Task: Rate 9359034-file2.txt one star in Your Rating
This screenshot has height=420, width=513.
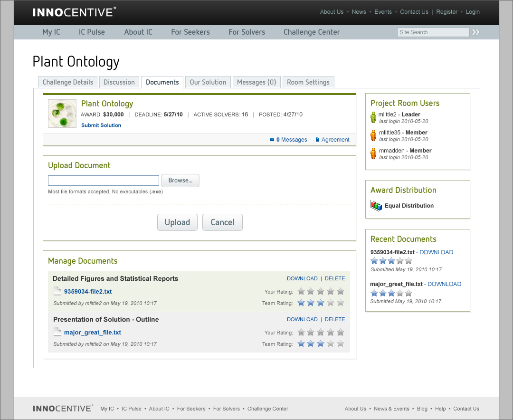Action: click(x=301, y=291)
